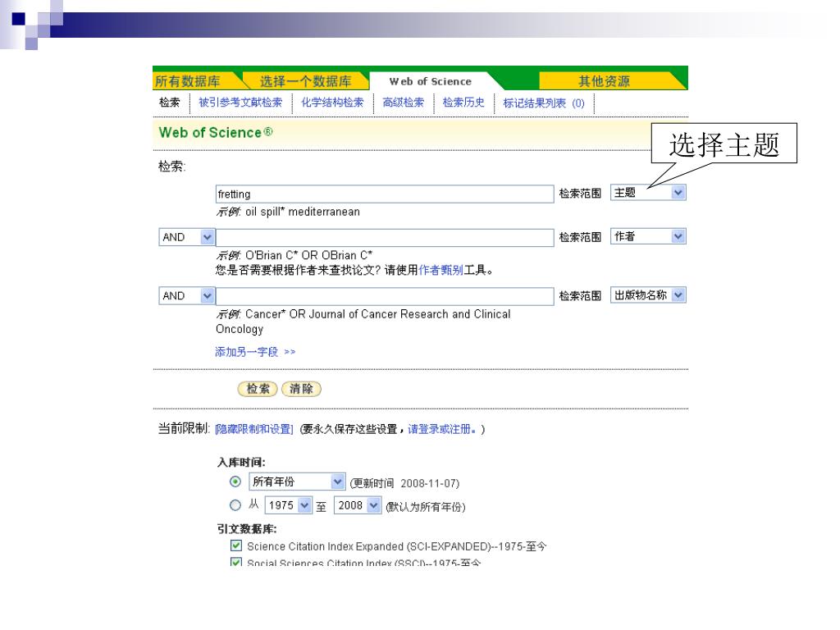Open 被引参考文献检索 search page
Screen dimensions: 840x630
coord(240,103)
